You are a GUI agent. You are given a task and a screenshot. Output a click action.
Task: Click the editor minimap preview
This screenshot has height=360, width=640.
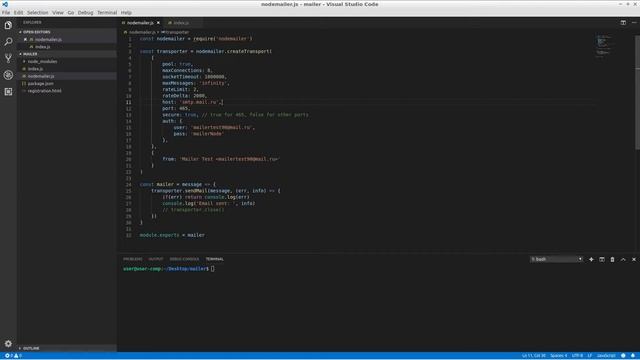(x=604, y=47)
